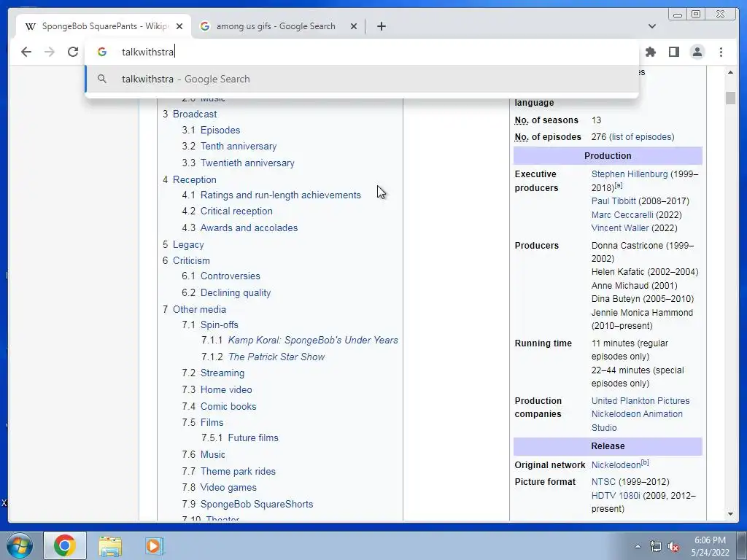Image resolution: width=747 pixels, height=560 pixels.
Task: Open the list of episodes link
Action: click(641, 136)
